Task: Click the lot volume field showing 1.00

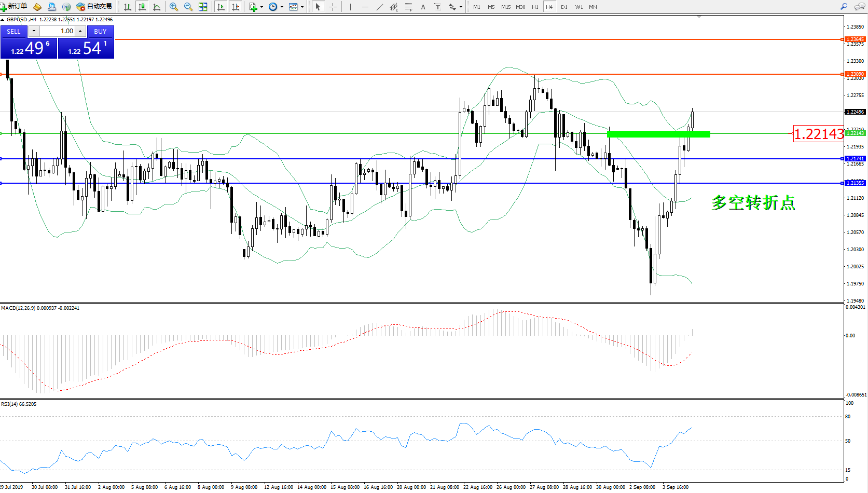Action: (x=58, y=31)
